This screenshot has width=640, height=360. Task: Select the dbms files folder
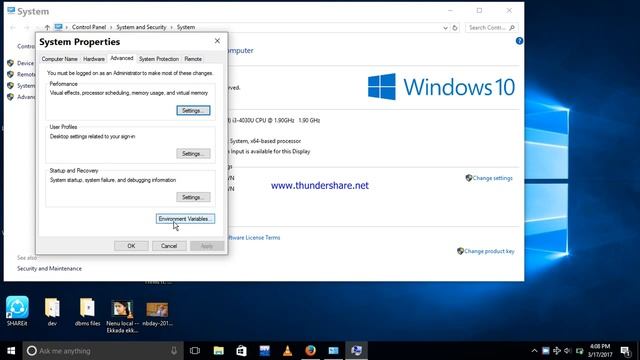tap(87, 312)
